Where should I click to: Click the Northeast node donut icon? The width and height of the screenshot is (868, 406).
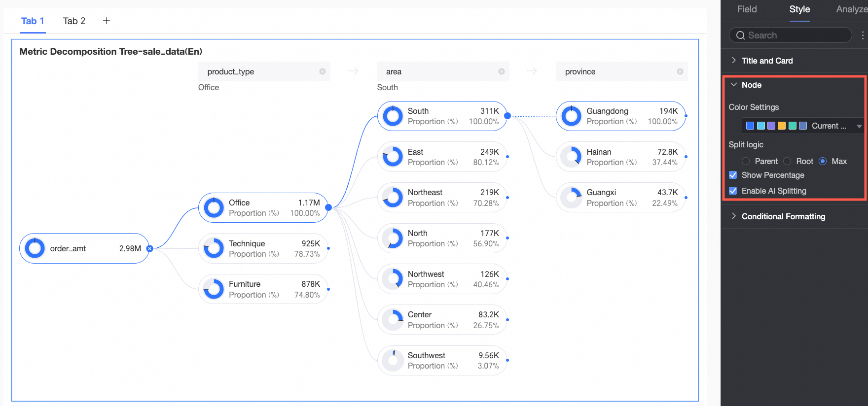(x=393, y=198)
